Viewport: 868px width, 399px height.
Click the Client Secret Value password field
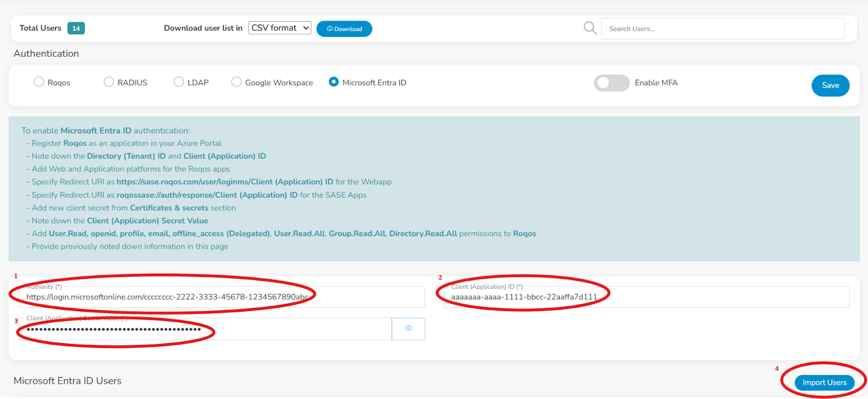pyautogui.click(x=205, y=329)
